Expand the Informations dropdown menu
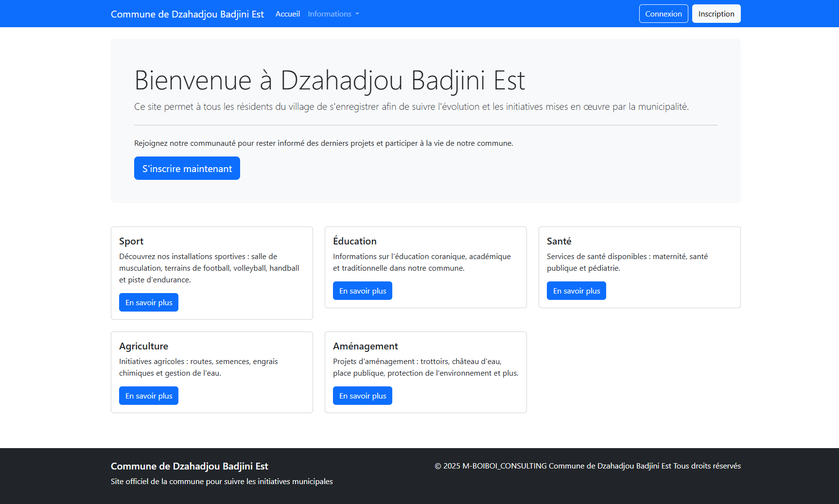This screenshot has height=504, width=839. pyautogui.click(x=333, y=14)
